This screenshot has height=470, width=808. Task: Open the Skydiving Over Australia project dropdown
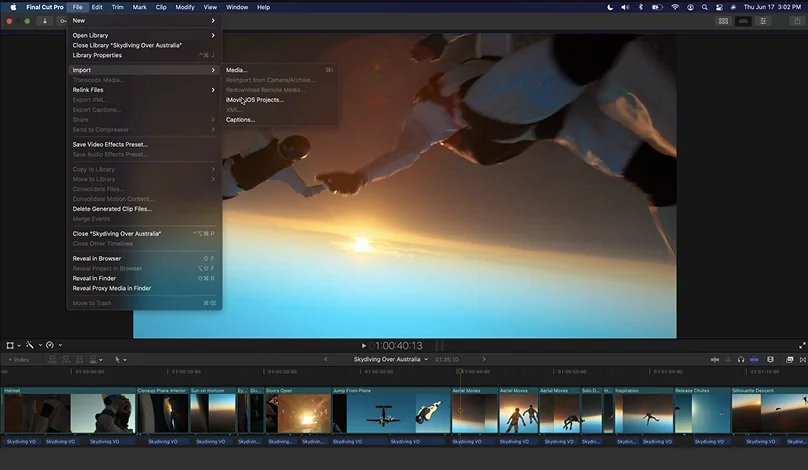[x=391, y=359]
